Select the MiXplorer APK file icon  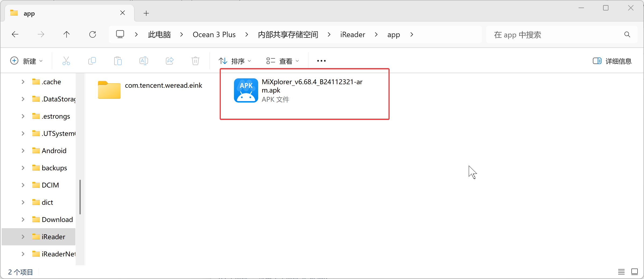coord(246,90)
